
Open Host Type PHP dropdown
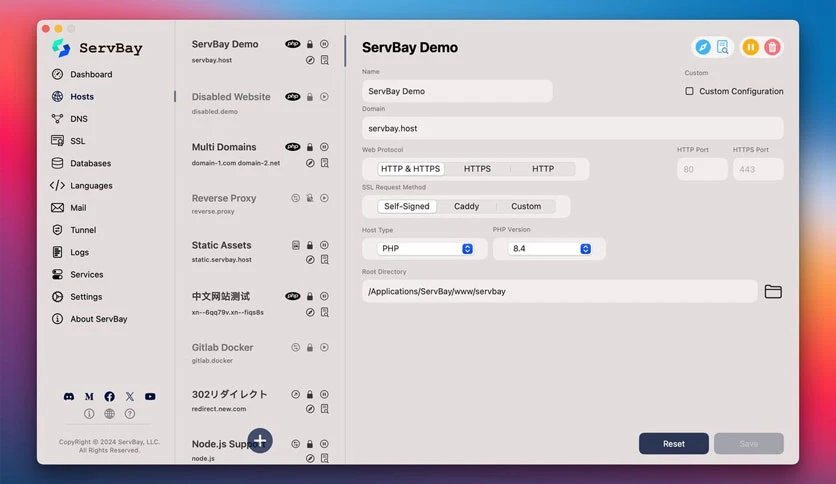point(425,249)
